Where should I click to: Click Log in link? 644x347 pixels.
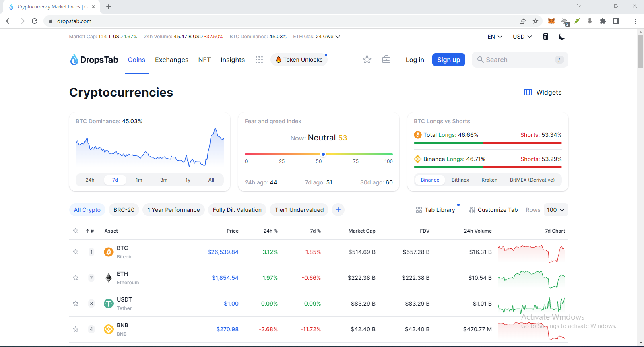click(x=415, y=60)
